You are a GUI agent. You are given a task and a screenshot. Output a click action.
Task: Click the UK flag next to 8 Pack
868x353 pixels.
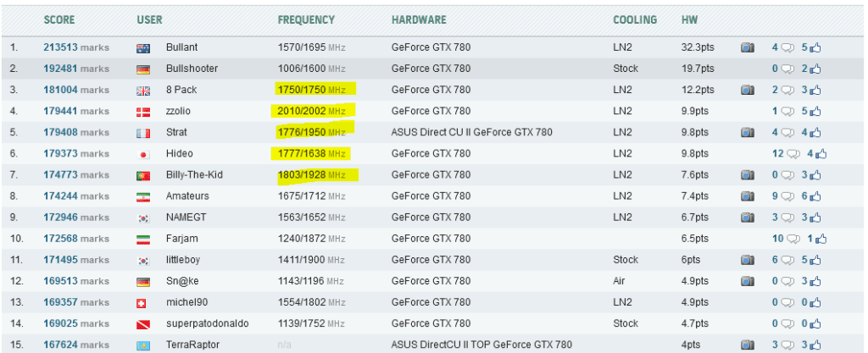pos(142,91)
